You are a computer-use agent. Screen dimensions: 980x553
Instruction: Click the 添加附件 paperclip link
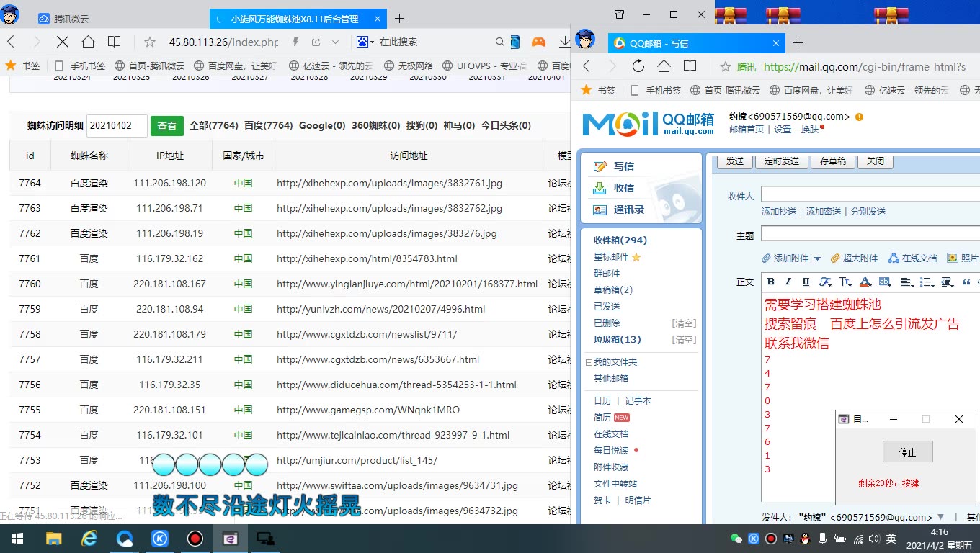(786, 258)
